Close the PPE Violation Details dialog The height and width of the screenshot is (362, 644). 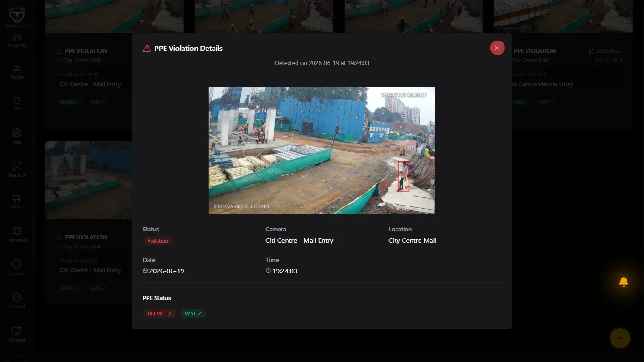(497, 48)
